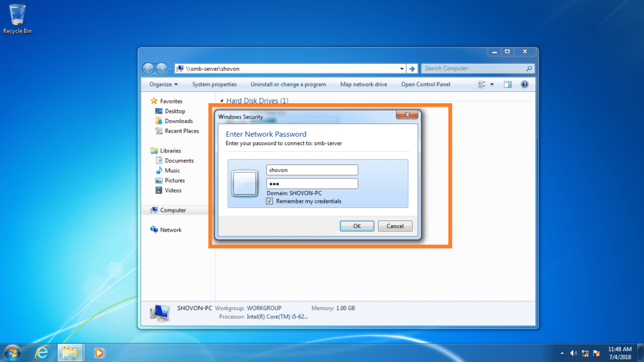Click the password input field
This screenshot has width=644, height=362.
point(312,184)
